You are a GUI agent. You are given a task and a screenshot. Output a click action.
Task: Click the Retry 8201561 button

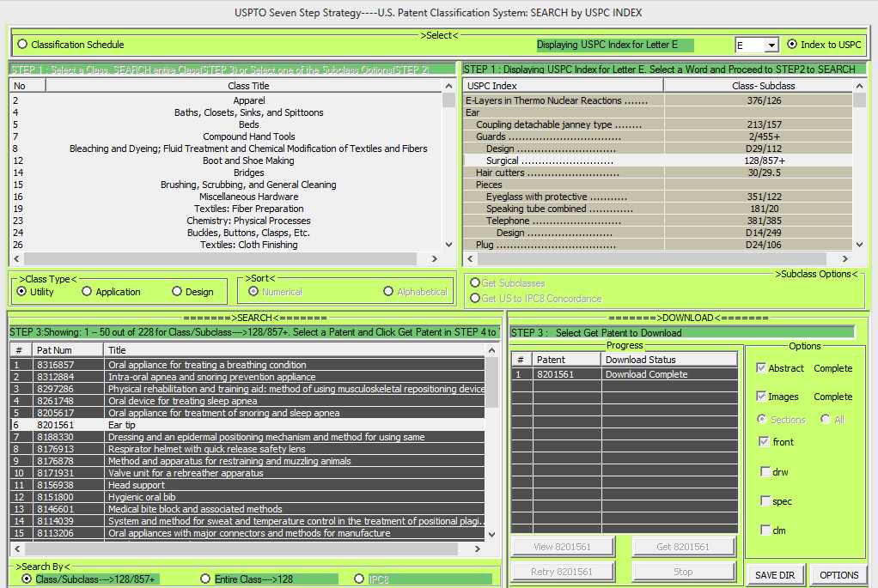click(562, 572)
